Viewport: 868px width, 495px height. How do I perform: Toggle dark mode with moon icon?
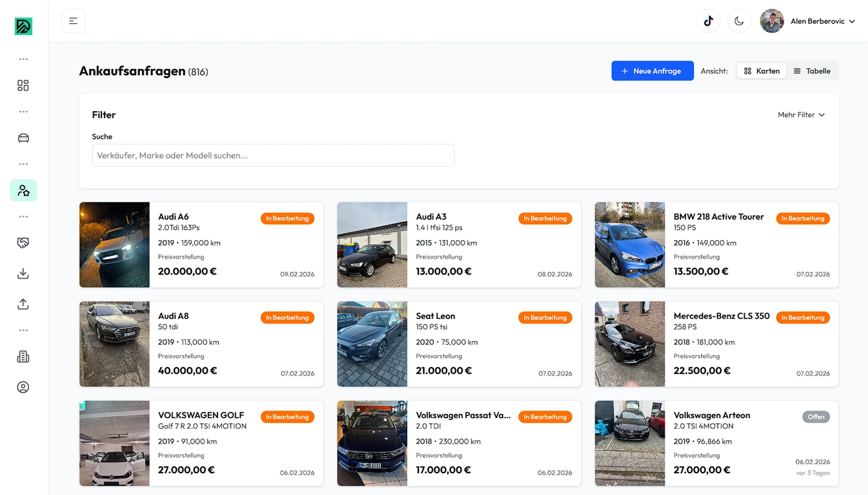[739, 21]
